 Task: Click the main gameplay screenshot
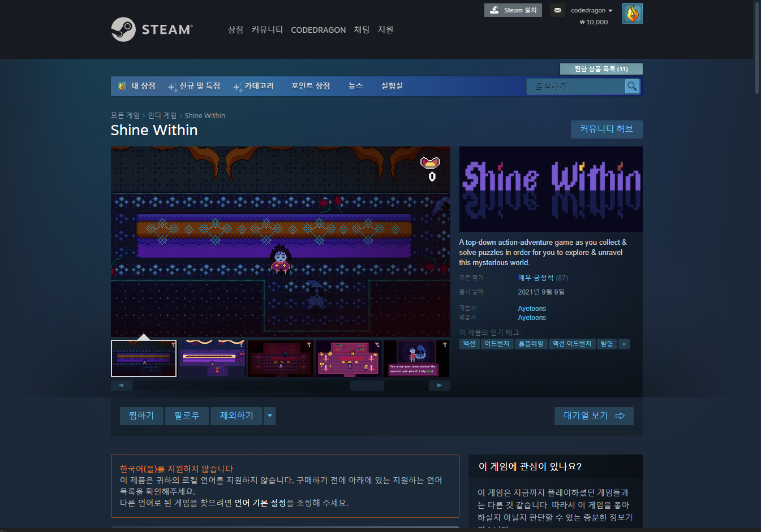click(x=281, y=242)
